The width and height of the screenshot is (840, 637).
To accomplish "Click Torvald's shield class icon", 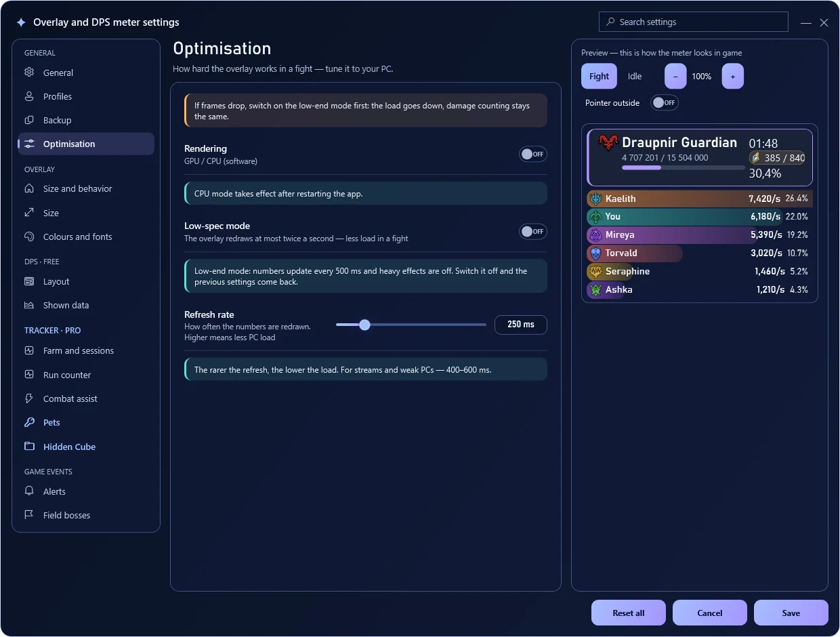I will (595, 253).
